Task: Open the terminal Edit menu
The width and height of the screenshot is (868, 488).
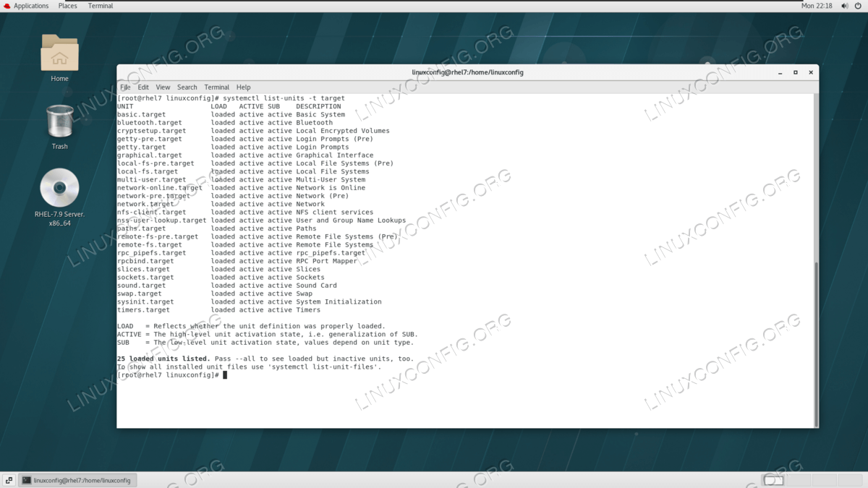Action: click(x=143, y=87)
